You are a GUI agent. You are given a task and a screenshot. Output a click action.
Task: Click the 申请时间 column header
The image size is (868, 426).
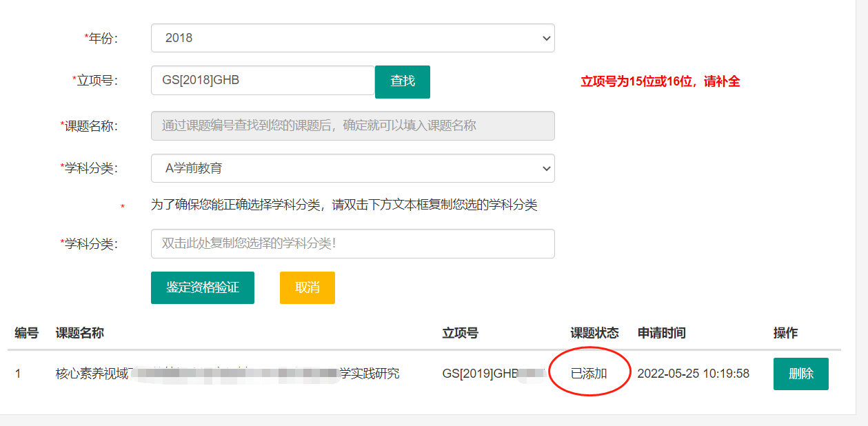pos(661,333)
